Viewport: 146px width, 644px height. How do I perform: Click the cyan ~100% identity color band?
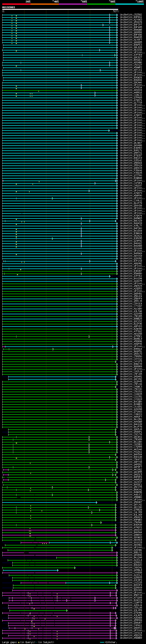click(x=130, y=4)
